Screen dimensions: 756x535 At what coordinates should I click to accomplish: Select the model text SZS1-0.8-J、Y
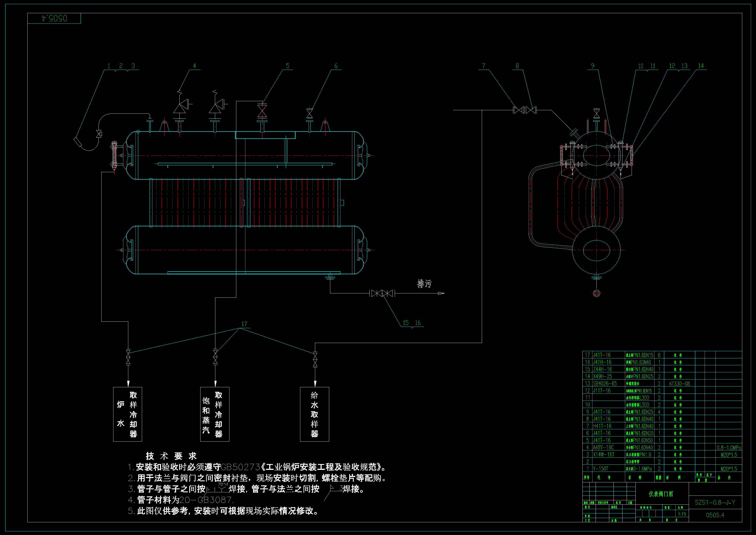pyautogui.click(x=715, y=502)
